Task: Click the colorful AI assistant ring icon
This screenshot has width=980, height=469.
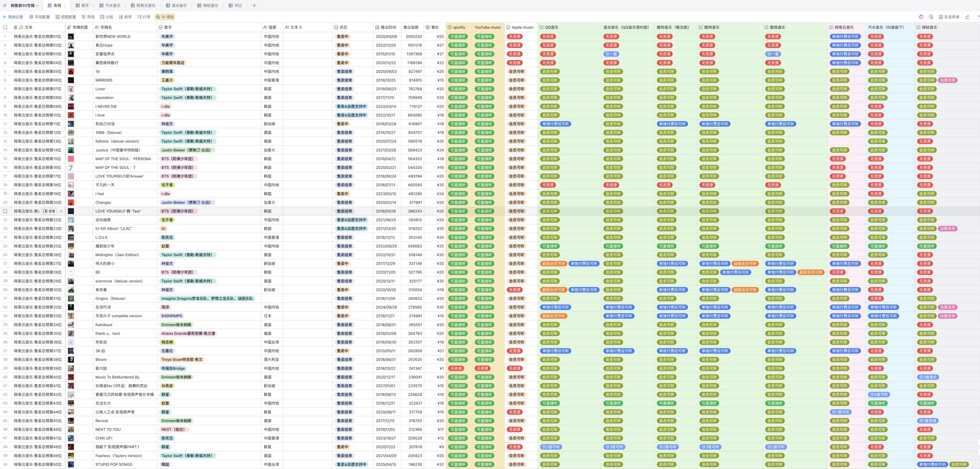Action: [x=921, y=17]
